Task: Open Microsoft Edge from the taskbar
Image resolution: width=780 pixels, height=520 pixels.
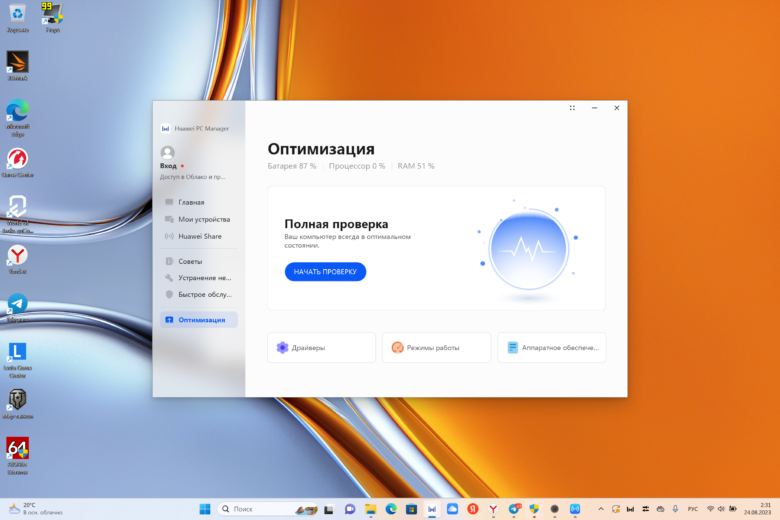Action: [x=391, y=509]
